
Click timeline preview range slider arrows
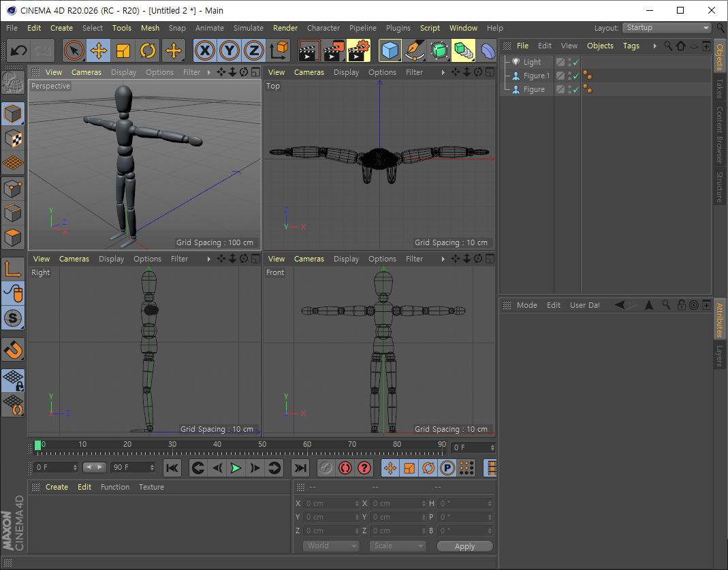coord(94,467)
